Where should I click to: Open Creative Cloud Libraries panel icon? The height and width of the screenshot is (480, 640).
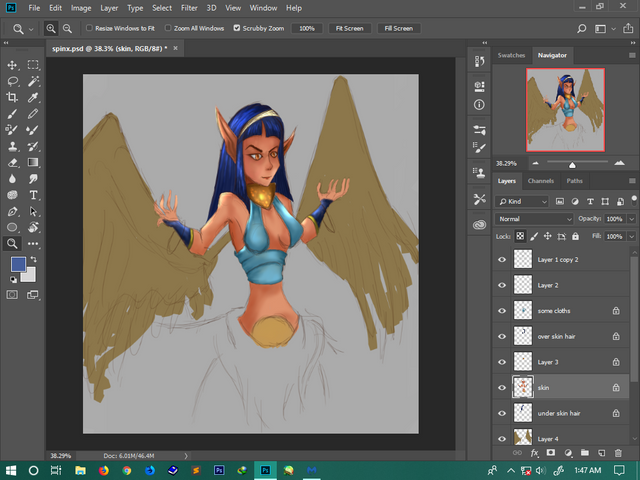pos(479,225)
